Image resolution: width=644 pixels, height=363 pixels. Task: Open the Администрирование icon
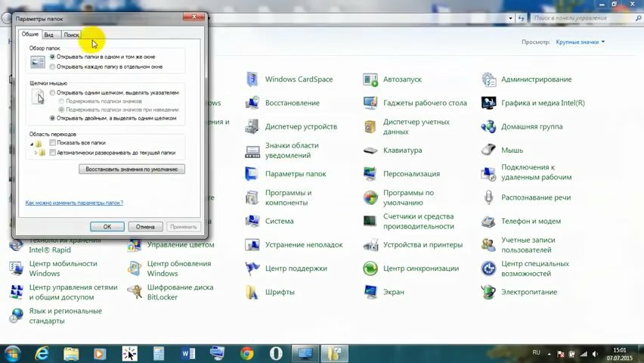(x=488, y=79)
